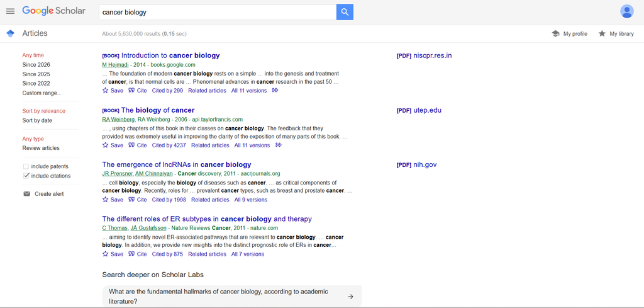Click the Cite quote icon for The biology of cancer
Viewport: 644px width, 308px height.
pos(131,145)
